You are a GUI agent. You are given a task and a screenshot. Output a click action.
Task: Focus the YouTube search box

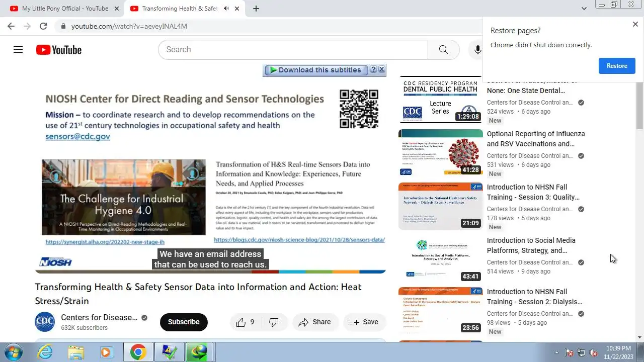(293, 50)
